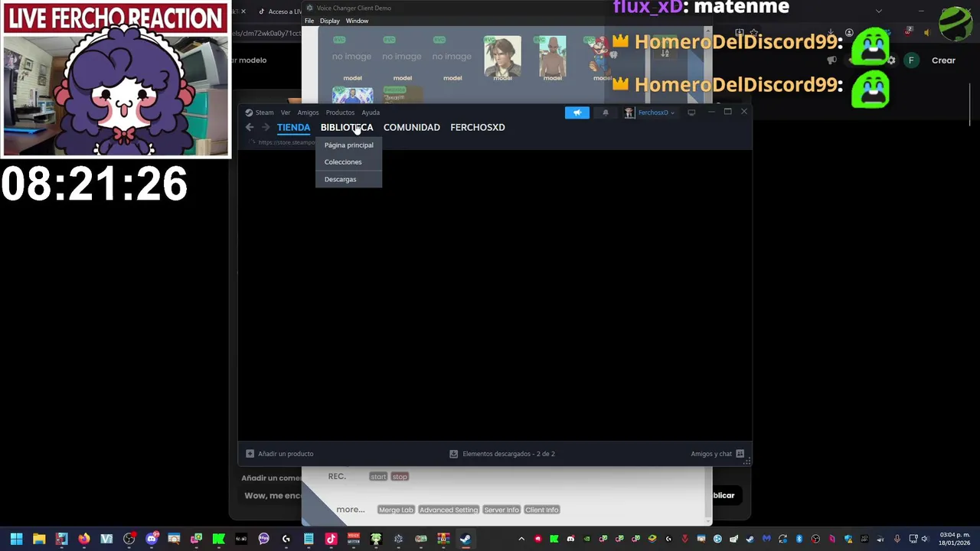Open WinRAR icon in taskbar
The width and height of the screenshot is (980, 551).
point(443,539)
